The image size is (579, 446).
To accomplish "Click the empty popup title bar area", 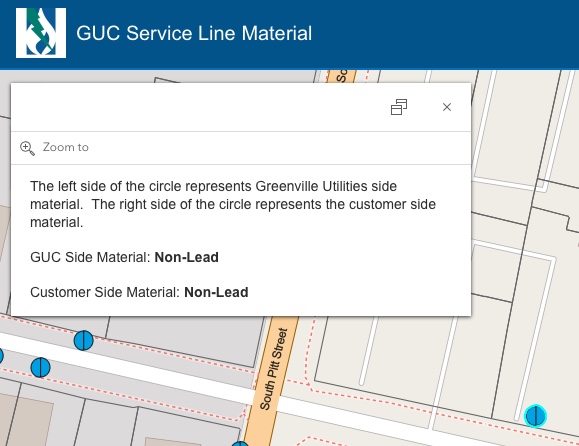I will (x=199, y=107).
